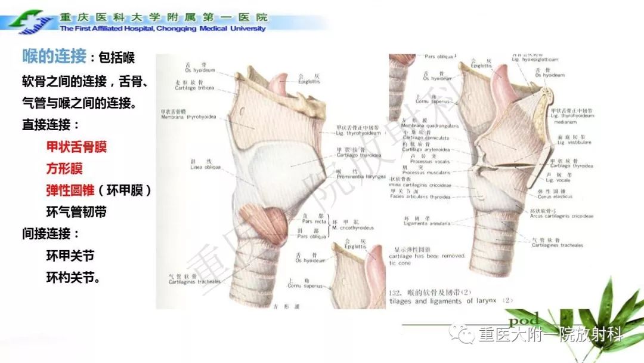Click the 'Conus elasticus' label
Viewport: 644px width, 363px height.
[555, 196]
